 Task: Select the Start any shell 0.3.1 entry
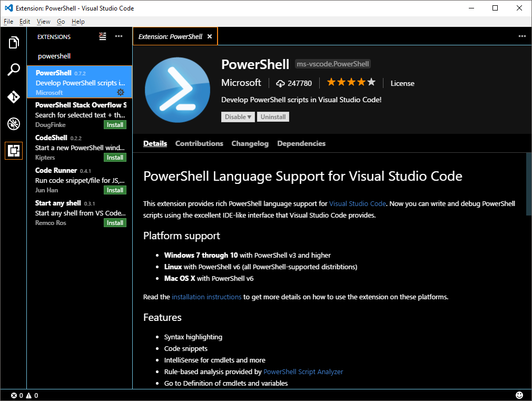pos(80,212)
